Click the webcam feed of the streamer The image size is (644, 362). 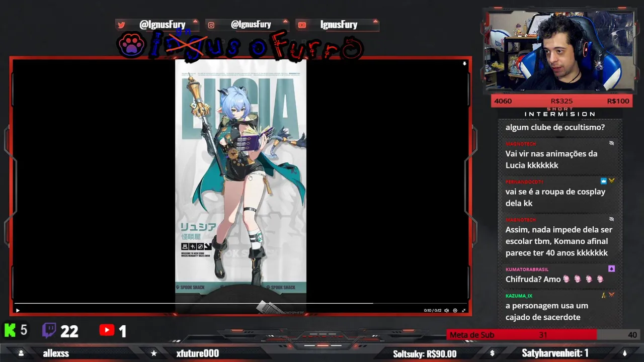(x=560, y=52)
